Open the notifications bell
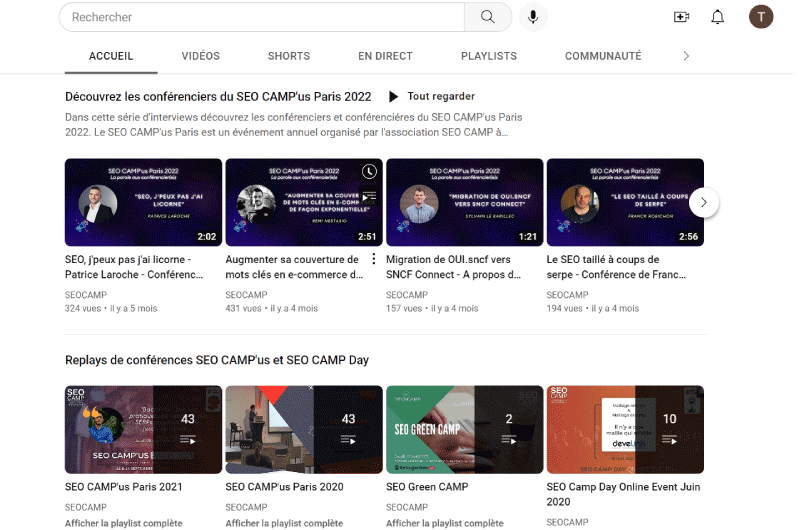The height and width of the screenshot is (530, 800). point(718,17)
